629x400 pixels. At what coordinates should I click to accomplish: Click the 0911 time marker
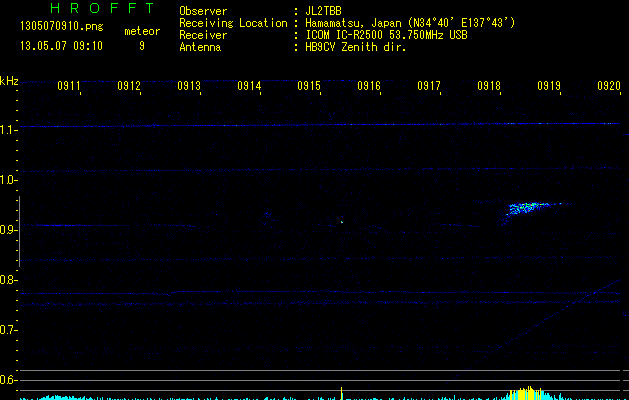point(69,87)
